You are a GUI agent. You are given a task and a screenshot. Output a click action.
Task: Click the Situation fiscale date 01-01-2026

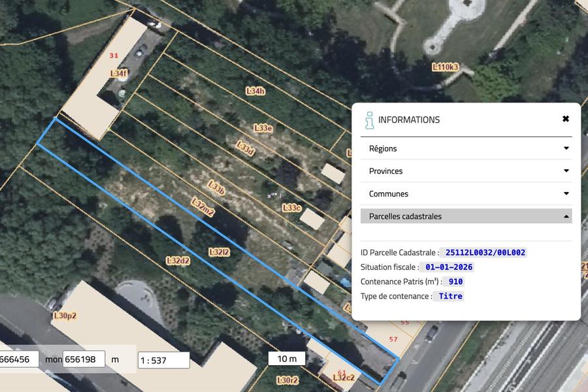[x=449, y=267]
